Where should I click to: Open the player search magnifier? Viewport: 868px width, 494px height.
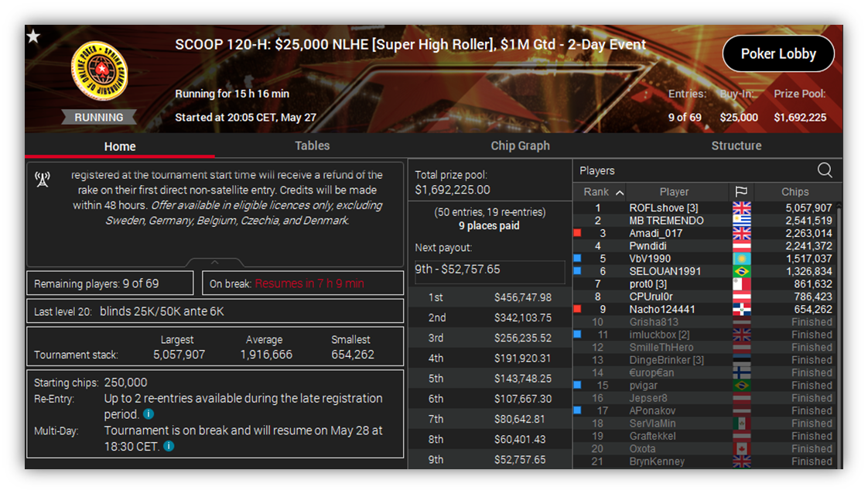pyautogui.click(x=824, y=170)
